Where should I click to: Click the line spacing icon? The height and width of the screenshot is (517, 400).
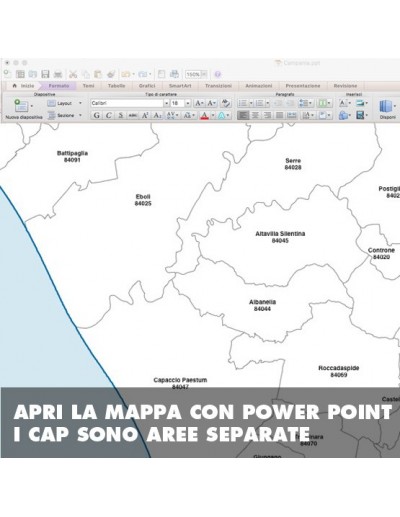coord(304,103)
